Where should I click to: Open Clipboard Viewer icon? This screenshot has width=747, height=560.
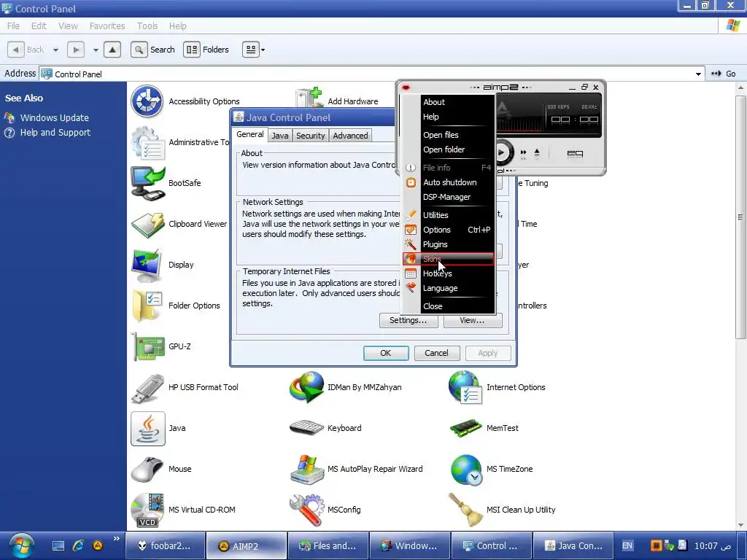(x=147, y=224)
